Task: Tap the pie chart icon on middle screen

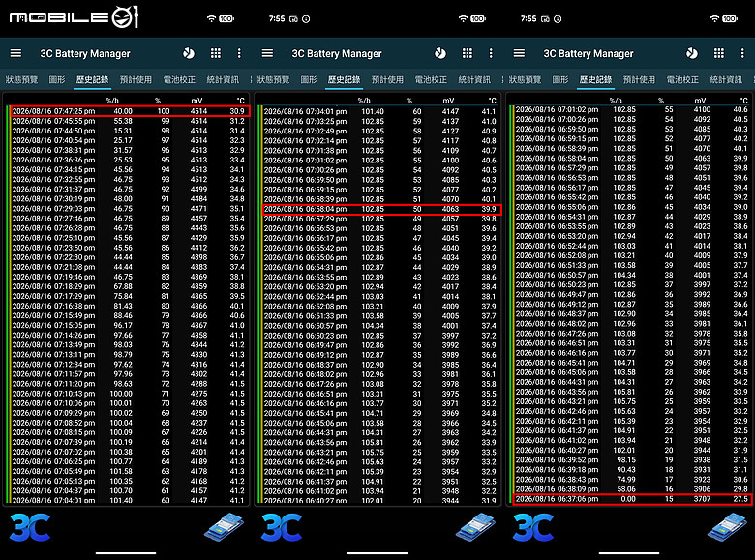Action: click(440, 53)
